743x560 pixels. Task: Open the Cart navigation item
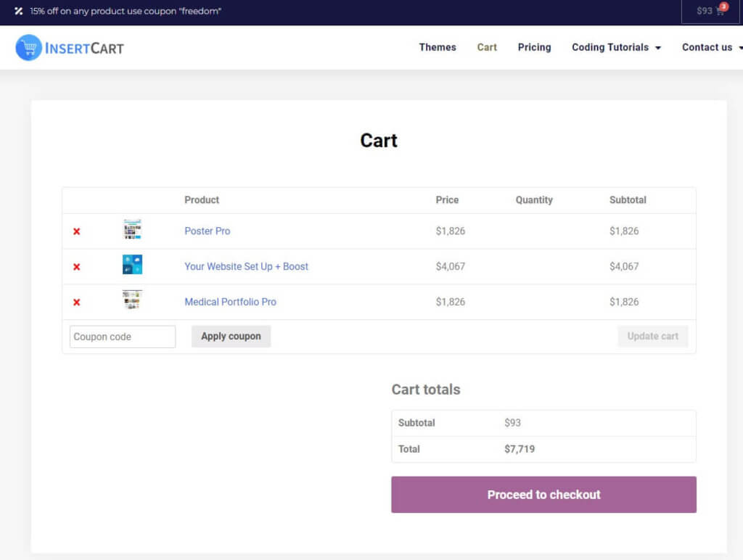coord(486,47)
